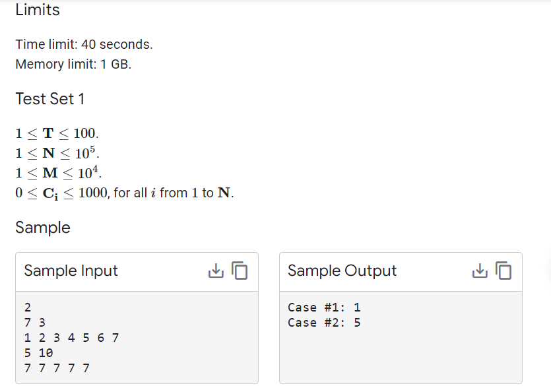
Task: Click the "Limits" section heading
Action: (x=38, y=10)
